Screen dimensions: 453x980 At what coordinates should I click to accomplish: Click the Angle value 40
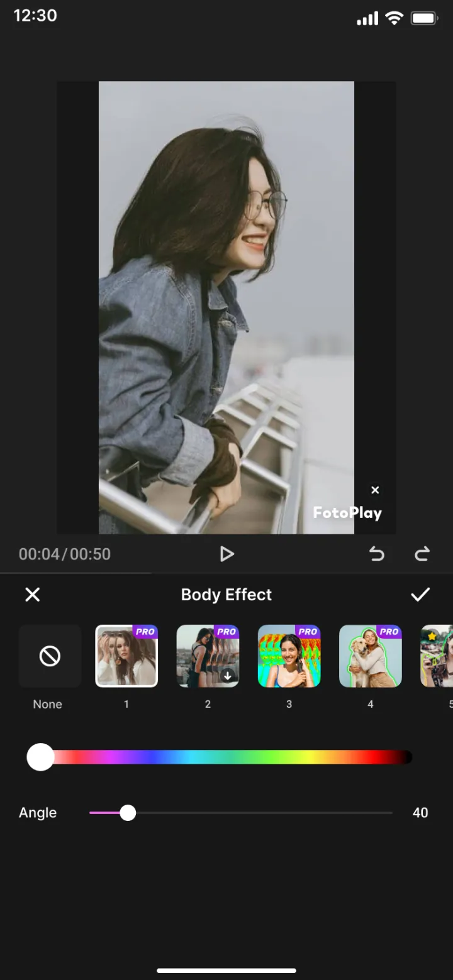pyautogui.click(x=420, y=813)
